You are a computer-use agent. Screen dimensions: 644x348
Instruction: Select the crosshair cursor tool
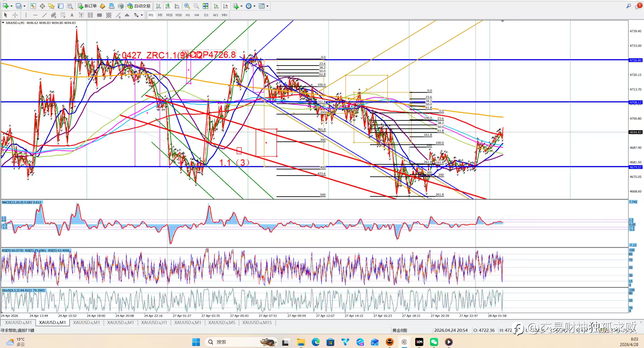(15, 15)
